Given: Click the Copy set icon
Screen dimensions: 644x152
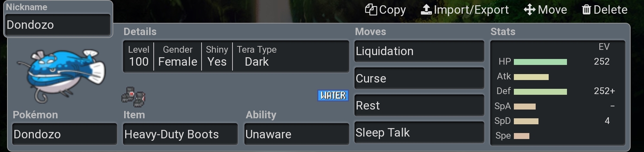Looking at the screenshot, I should [x=371, y=10].
